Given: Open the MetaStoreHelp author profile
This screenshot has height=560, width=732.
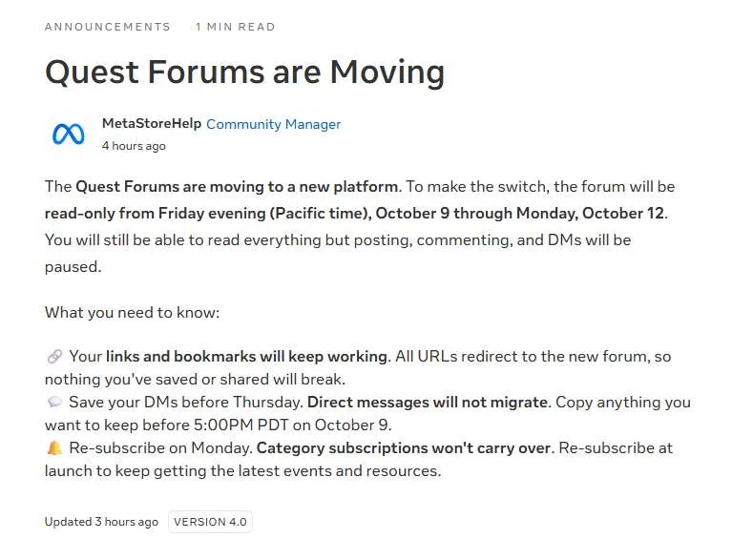Looking at the screenshot, I should (152, 124).
